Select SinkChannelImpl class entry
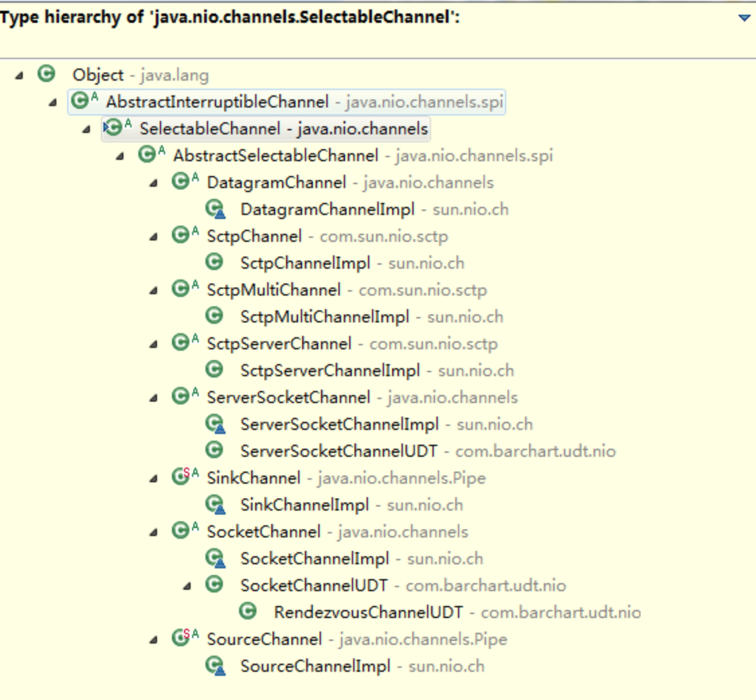This screenshot has width=756, height=700. pyautogui.click(x=304, y=505)
